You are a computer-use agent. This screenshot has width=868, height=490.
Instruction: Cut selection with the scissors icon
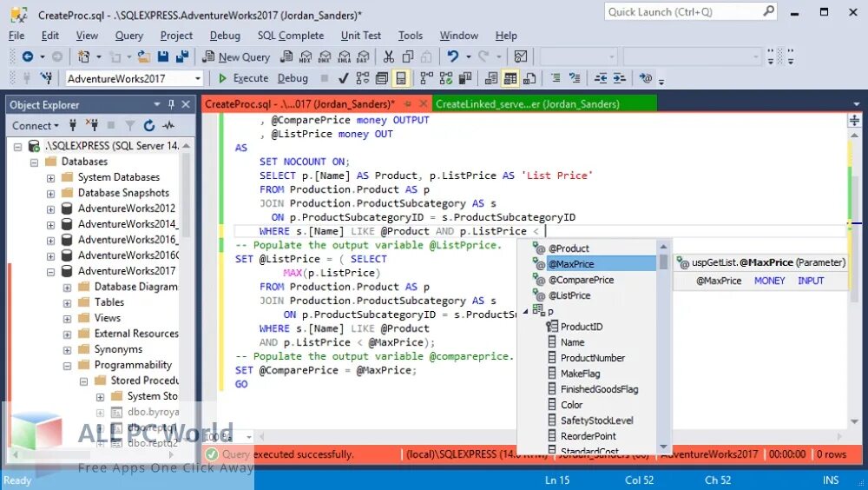389,56
